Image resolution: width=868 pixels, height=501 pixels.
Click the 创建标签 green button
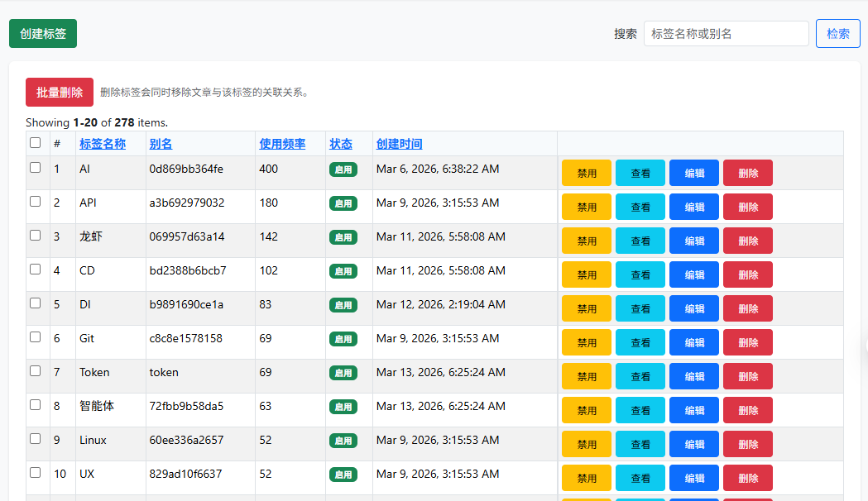[x=43, y=34]
